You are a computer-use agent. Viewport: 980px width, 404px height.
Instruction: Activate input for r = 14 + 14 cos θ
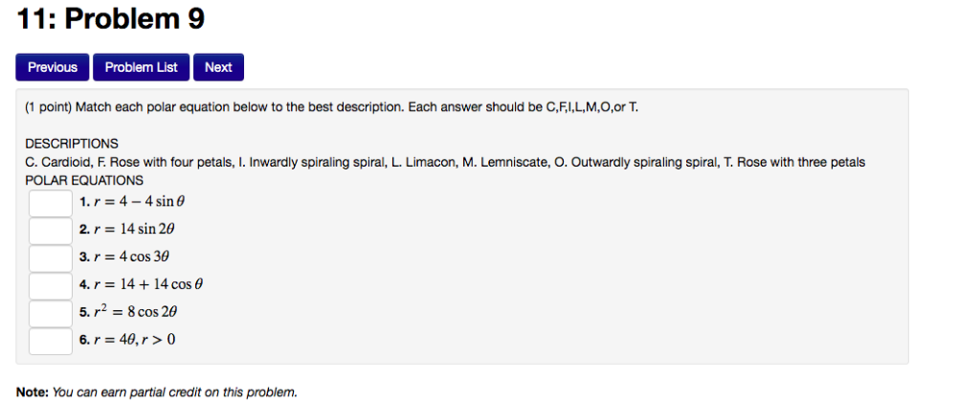[51, 286]
